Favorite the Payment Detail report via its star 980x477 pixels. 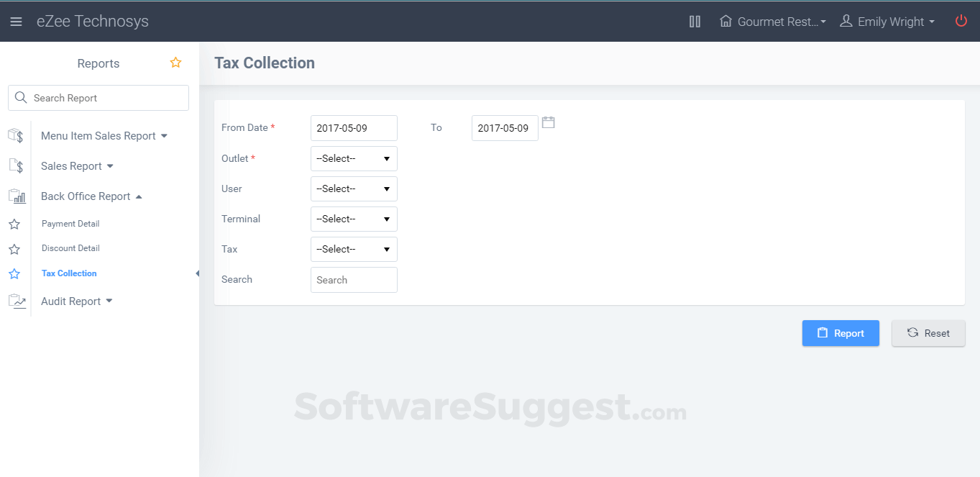[x=15, y=223]
